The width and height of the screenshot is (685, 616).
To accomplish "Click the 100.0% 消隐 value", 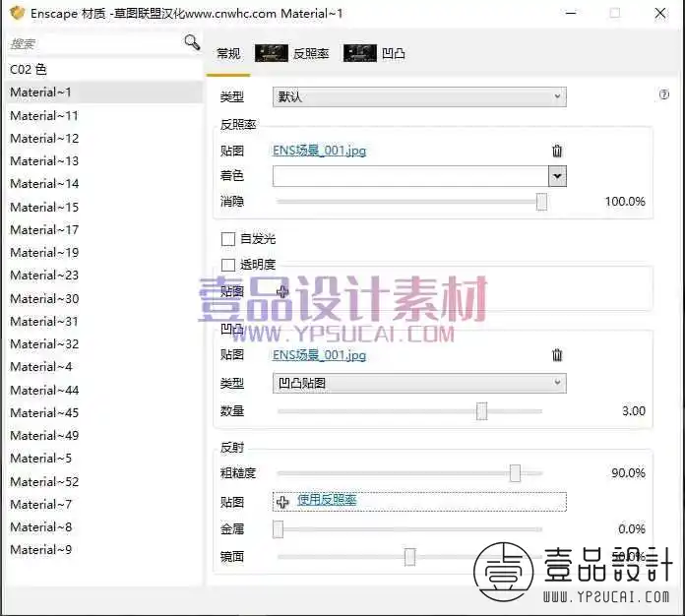I will click(625, 202).
